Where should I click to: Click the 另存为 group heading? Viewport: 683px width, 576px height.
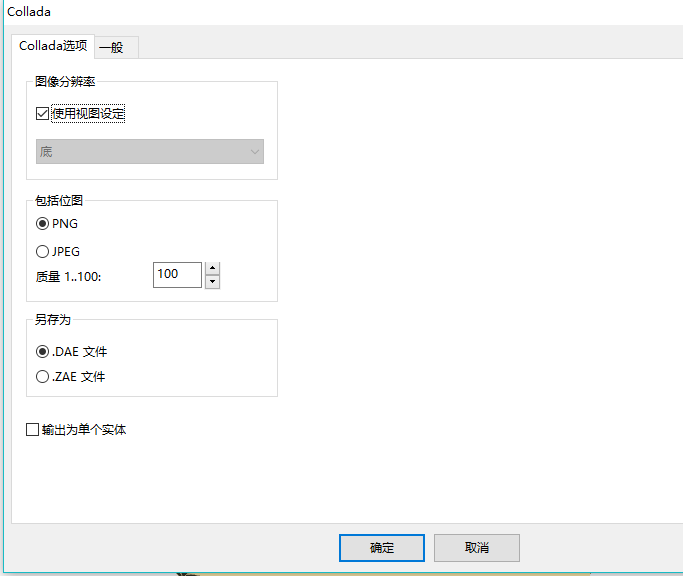(52, 320)
